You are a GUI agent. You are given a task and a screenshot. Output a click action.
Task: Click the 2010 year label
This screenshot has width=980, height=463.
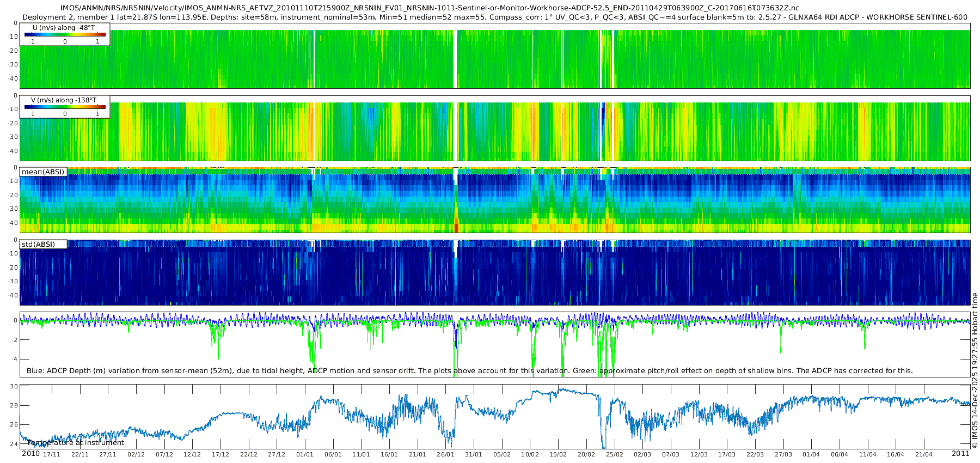click(30, 454)
